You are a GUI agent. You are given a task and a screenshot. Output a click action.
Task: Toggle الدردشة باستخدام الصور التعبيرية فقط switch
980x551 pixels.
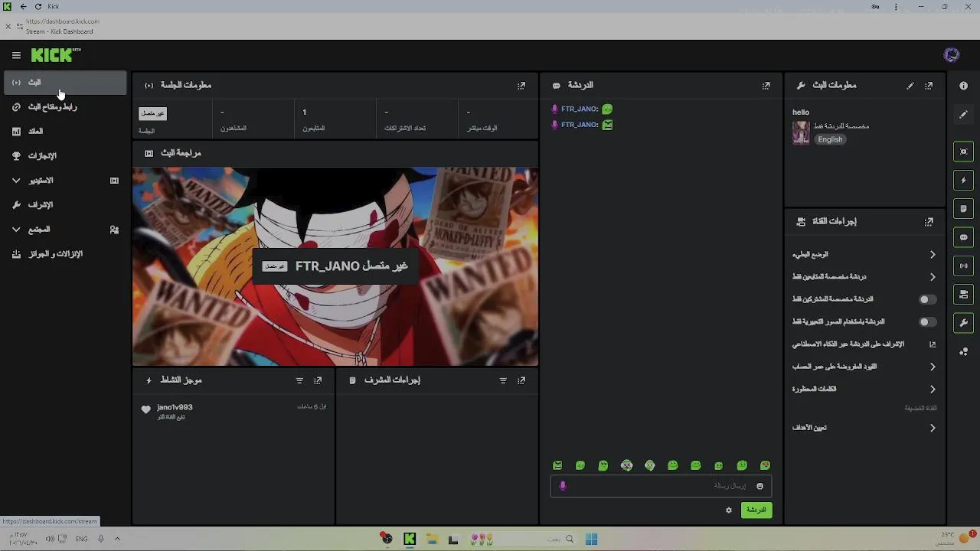point(927,322)
